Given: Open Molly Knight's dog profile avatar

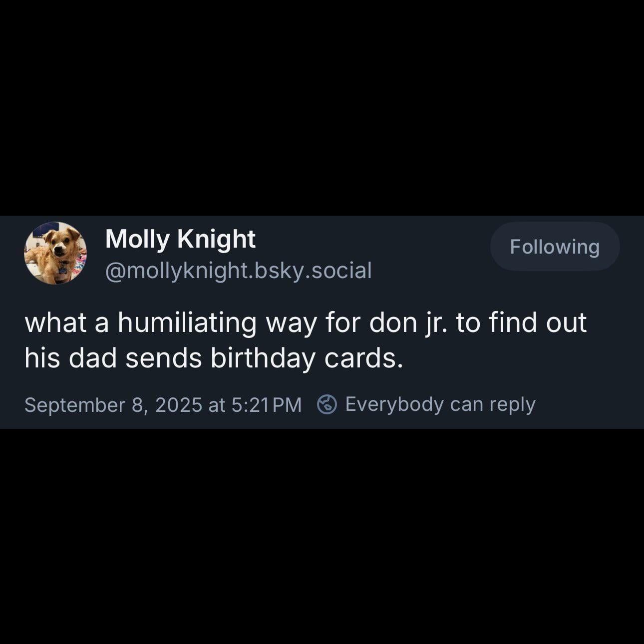Looking at the screenshot, I should tap(55, 253).
